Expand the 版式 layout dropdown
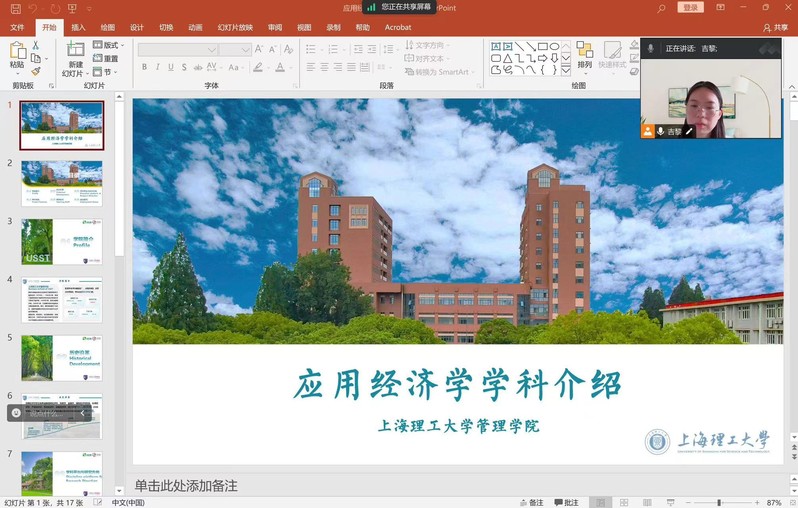Image resolution: width=798 pixels, height=508 pixels. pos(108,45)
